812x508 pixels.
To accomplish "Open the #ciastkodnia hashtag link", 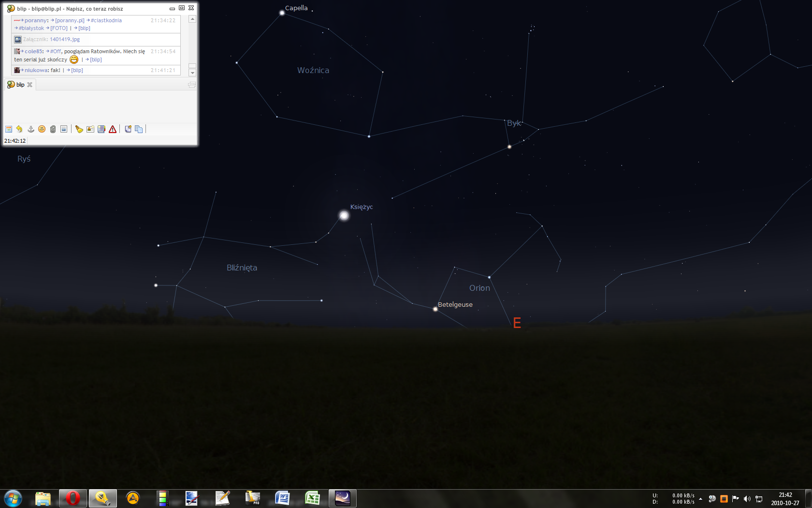I will pos(106,20).
